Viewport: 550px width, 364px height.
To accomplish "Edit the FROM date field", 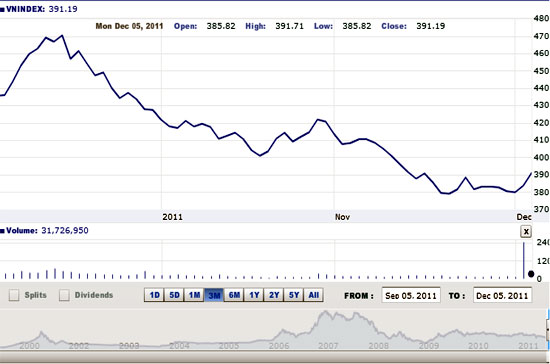I will tap(411, 296).
